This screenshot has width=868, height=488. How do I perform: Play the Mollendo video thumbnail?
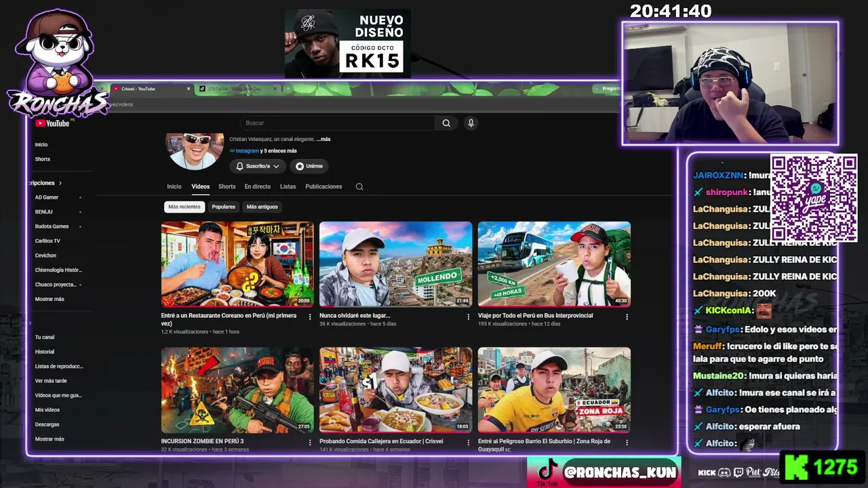click(x=396, y=264)
